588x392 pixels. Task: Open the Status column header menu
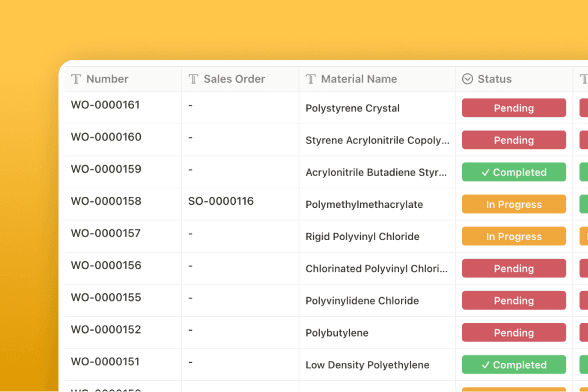pyautogui.click(x=514, y=79)
